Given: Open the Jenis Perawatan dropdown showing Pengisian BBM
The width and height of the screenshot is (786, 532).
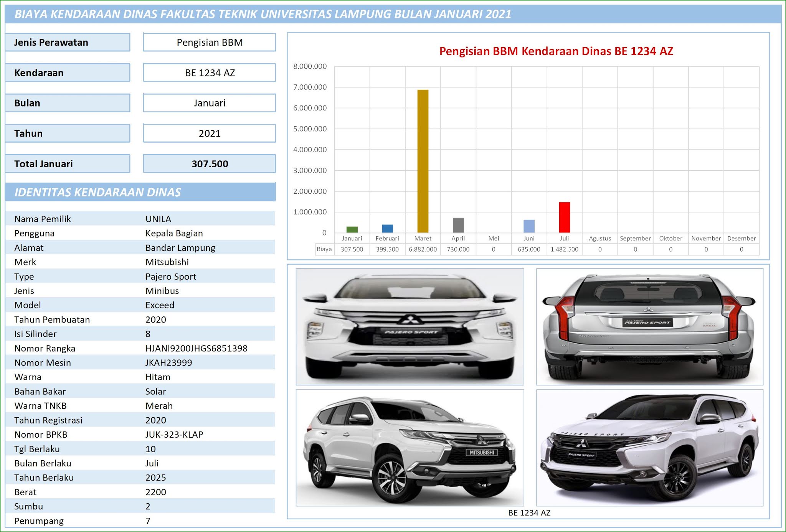Looking at the screenshot, I should pyautogui.click(x=209, y=42).
